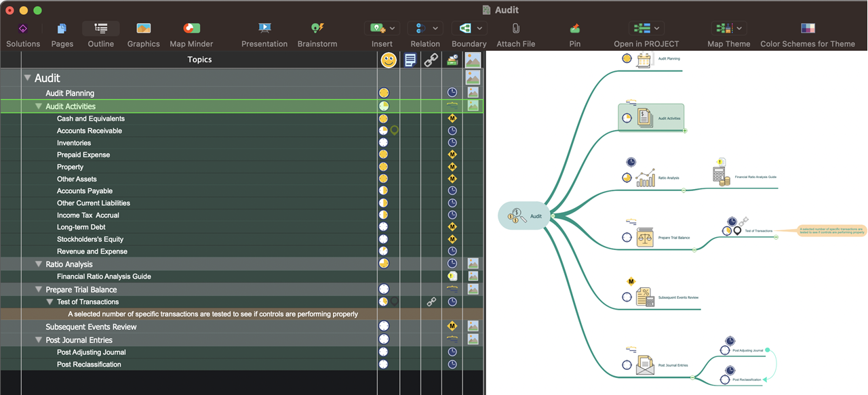Open the Solutions panel
The width and height of the screenshot is (868, 395).
(x=22, y=33)
